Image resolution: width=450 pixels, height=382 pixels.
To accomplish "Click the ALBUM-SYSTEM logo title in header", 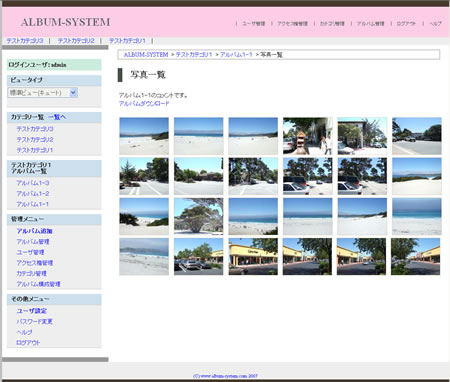I will [65, 22].
